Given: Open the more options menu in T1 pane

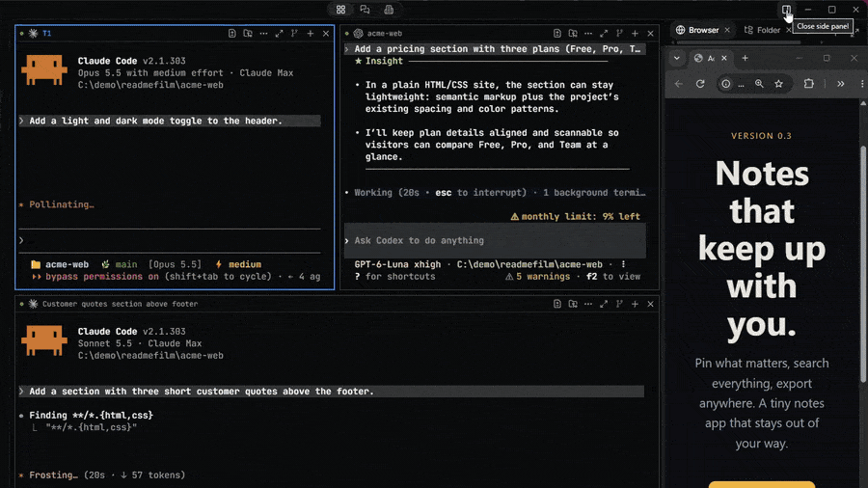Looking at the screenshot, I should click(263, 33).
